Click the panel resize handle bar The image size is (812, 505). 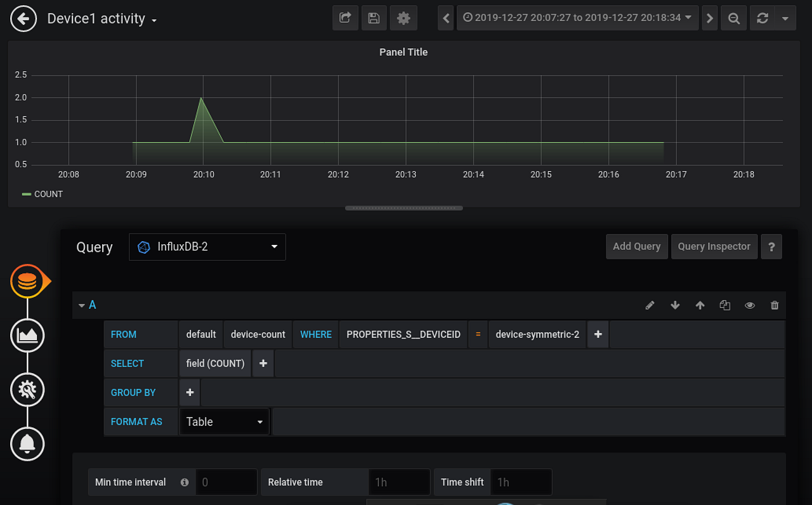pos(404,208)
